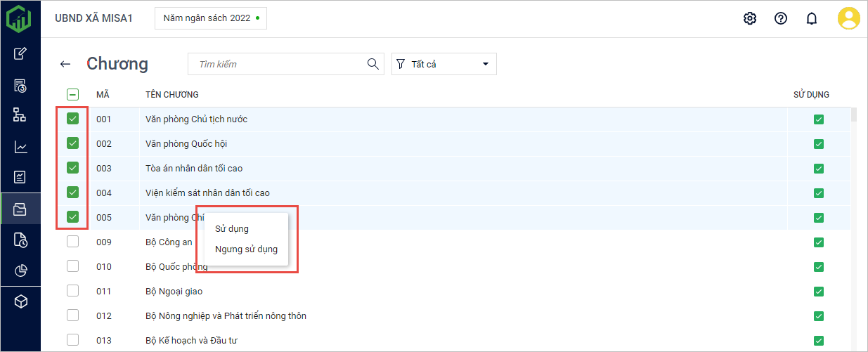
Task: Toggle Sử dụng checkbox for Bộ Ngoại giao
Action: point(818,292)
